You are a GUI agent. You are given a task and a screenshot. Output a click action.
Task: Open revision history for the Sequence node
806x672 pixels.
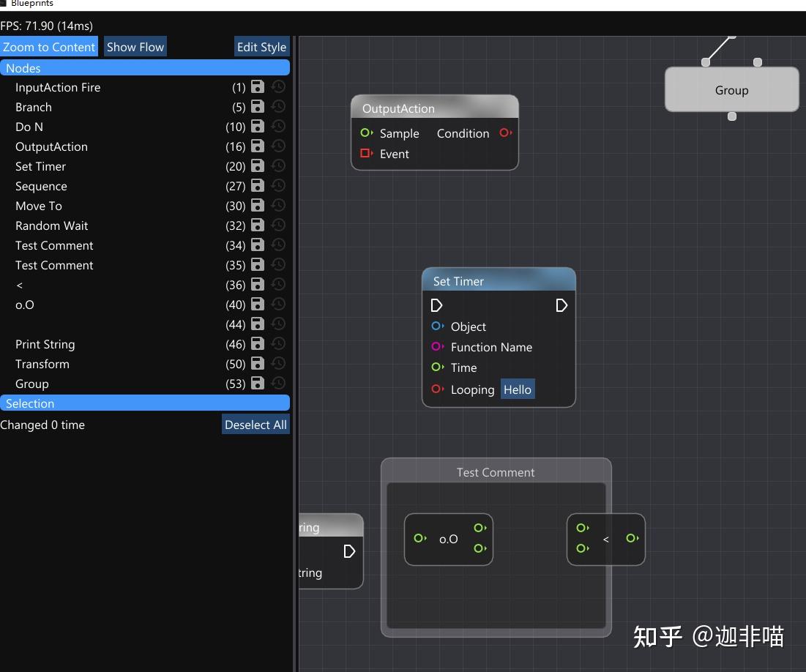click(278, 185)
